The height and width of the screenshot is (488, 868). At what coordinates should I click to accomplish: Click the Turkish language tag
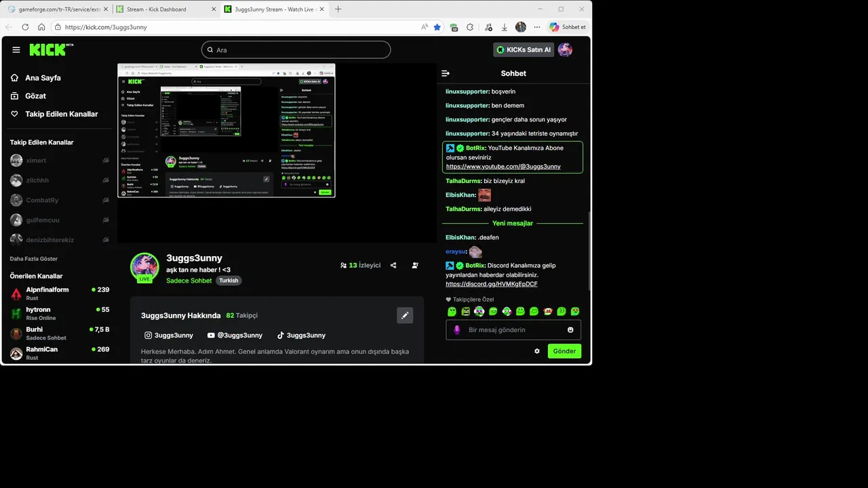point(229,281)
